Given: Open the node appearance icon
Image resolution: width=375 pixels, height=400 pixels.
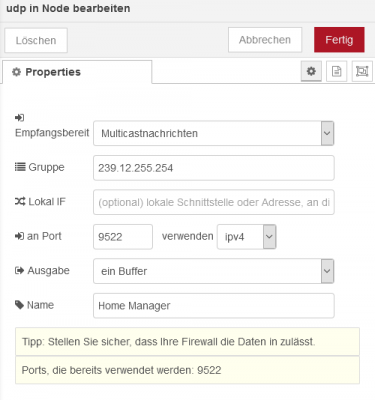Looking at the screenshot, I should point(362,71).
